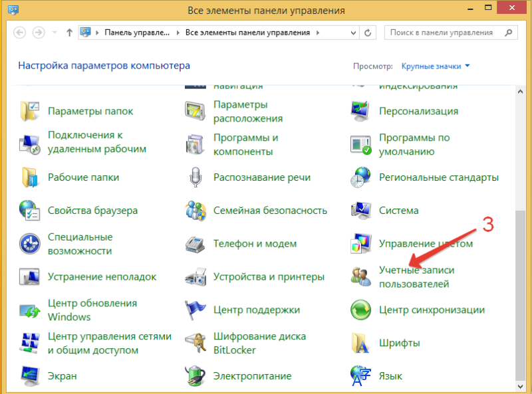
Task: Click the Все элементы панели управления breadcrumb
Action: click(x=249, y=33)
